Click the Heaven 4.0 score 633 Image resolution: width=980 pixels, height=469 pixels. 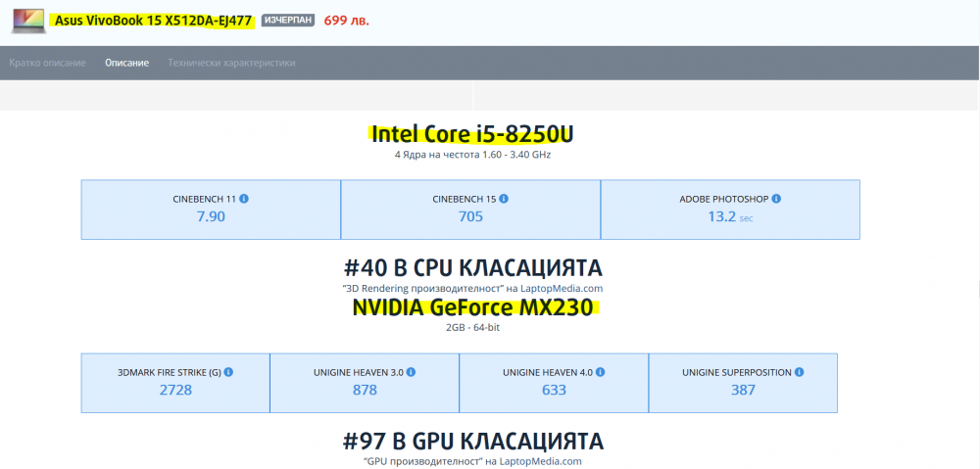click(554, 390)
